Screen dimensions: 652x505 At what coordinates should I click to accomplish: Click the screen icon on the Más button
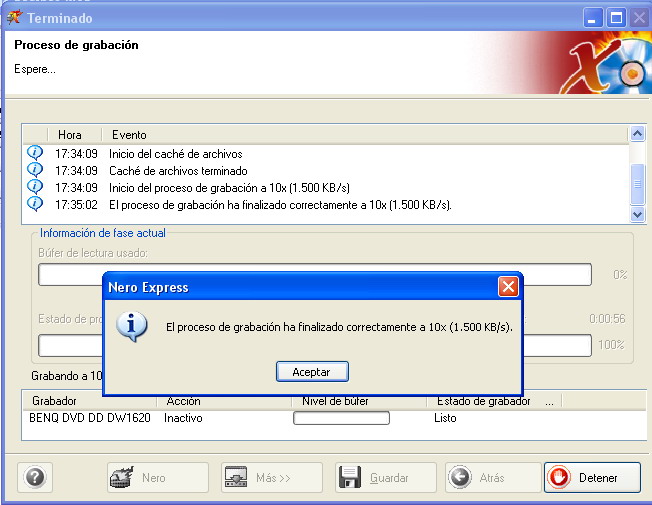tap(236, 477)
